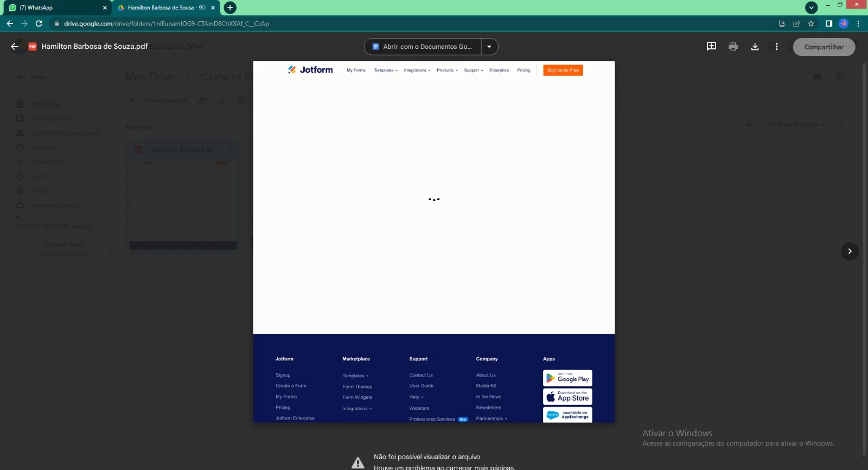
Task: Click Media Kit footer link
Action: pyautogui.click(x=486, y=386)
